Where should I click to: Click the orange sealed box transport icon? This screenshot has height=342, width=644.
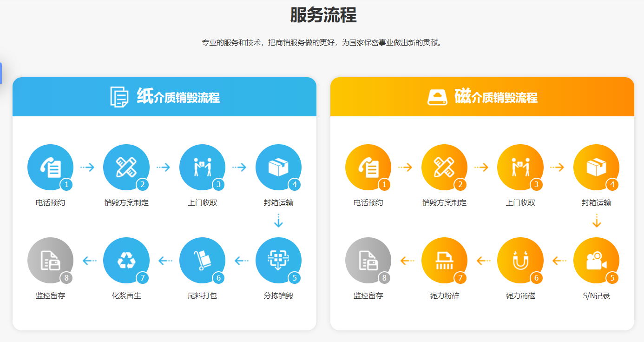point(597,168)
